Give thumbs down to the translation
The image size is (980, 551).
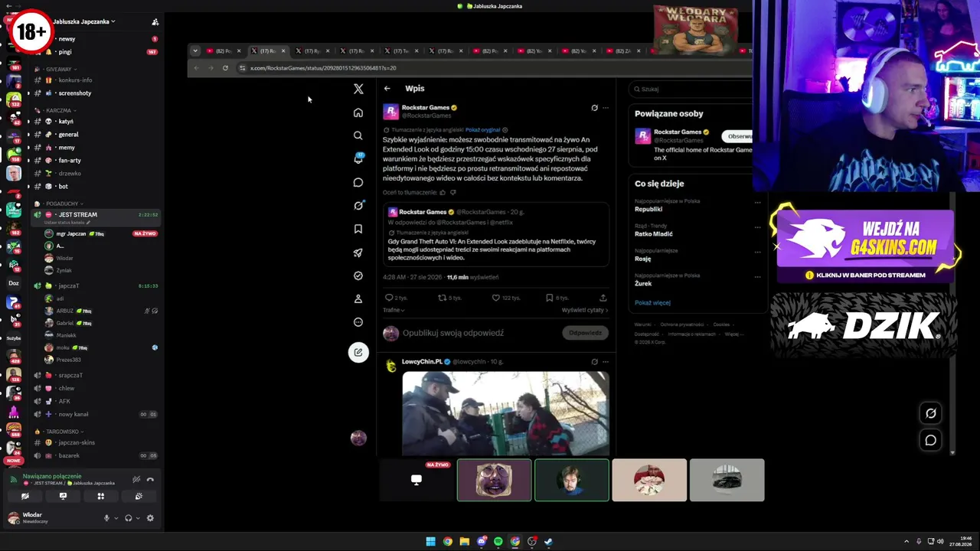point(453,192)
